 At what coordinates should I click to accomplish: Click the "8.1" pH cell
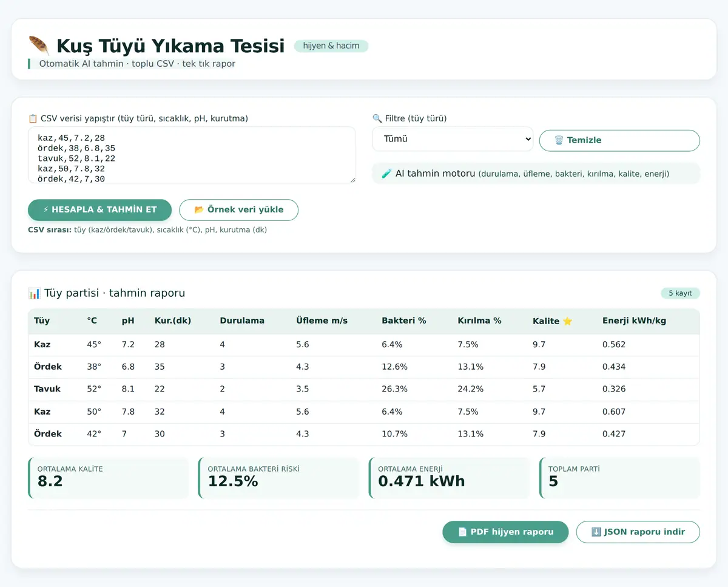[x=128, y=389]
